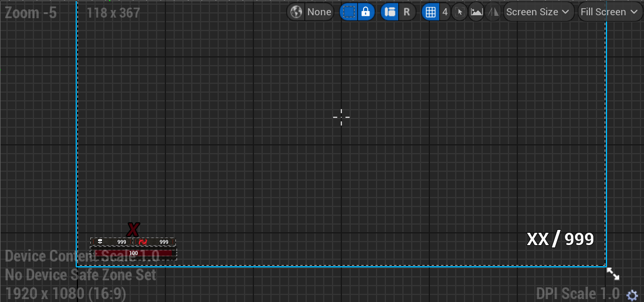Click the cursor selection mode icon
Screen dimensions: 644x302
coord(459,12)
